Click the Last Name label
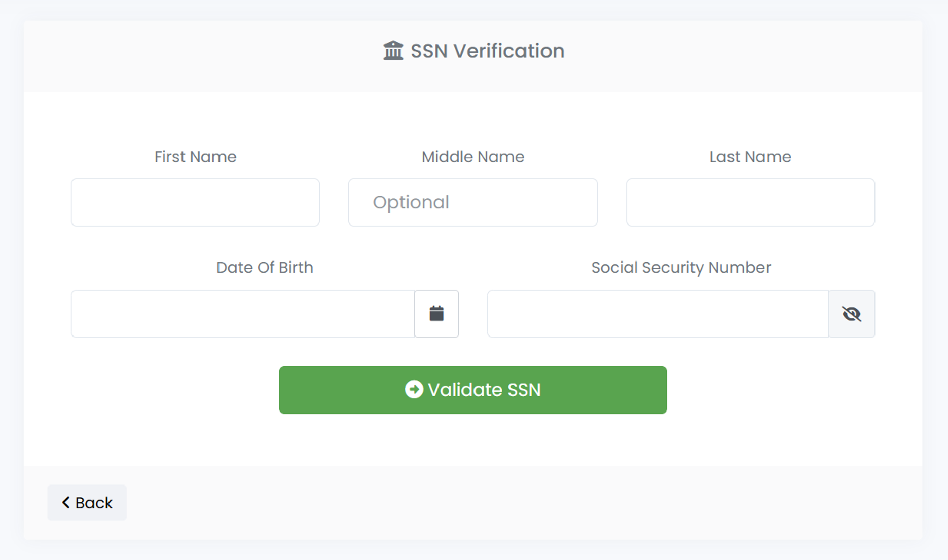The image size is (948, 560). (750, 157)
